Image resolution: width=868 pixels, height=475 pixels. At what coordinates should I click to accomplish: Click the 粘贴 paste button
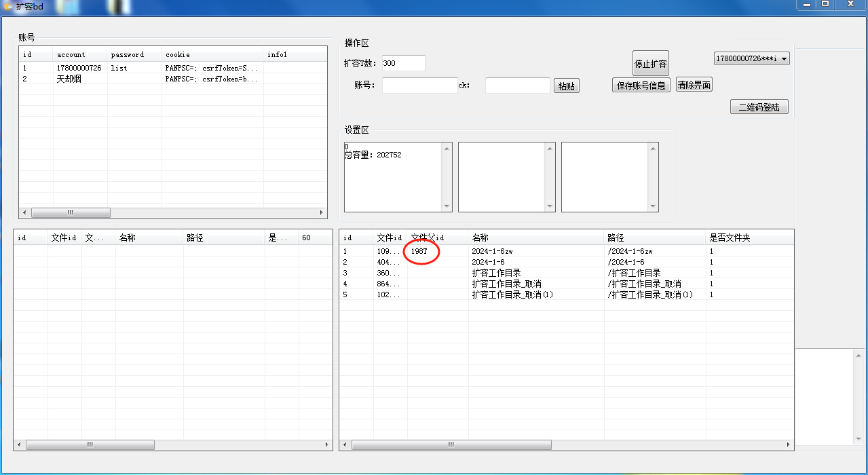[566, 85]
